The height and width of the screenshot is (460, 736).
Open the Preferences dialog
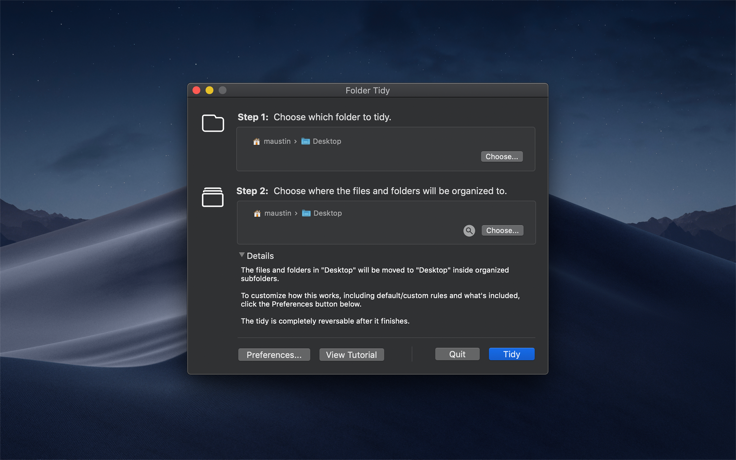coord(274,355)
